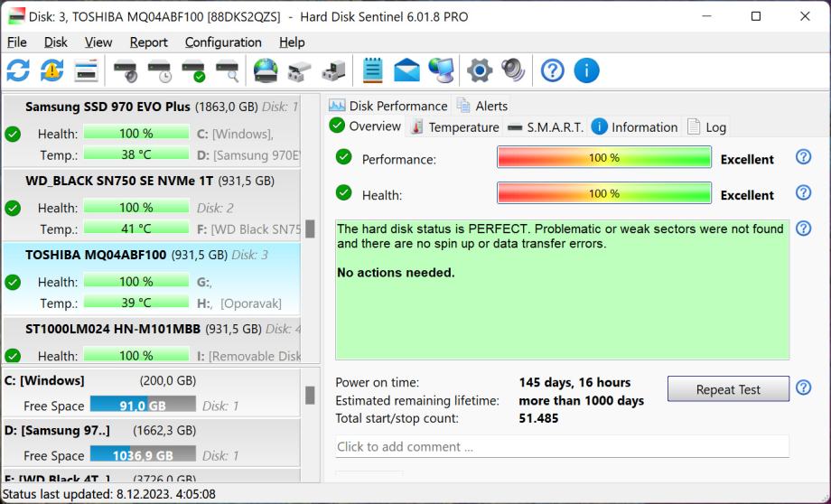The width and height of the screenshot is (831, 504).
Task: Click the help question mark toolbar icon
Action: [552, 70]
